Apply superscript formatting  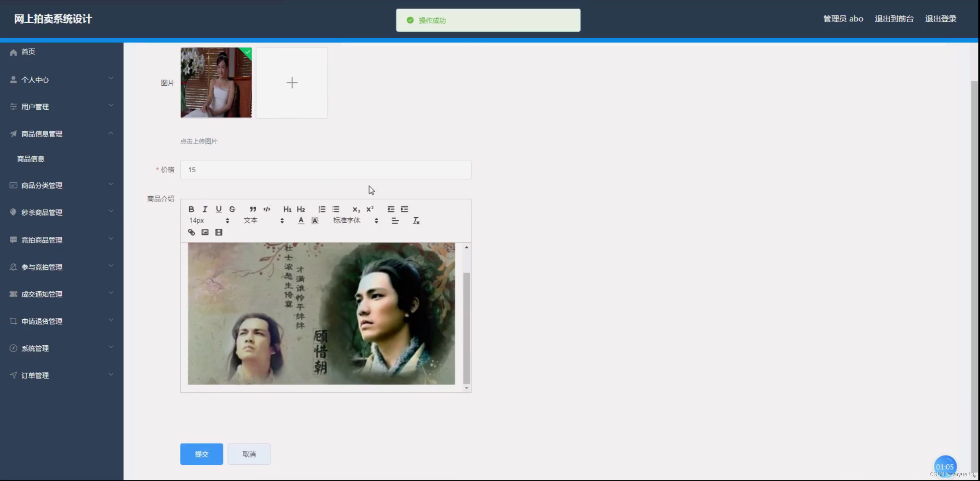[x=370, y=209]
